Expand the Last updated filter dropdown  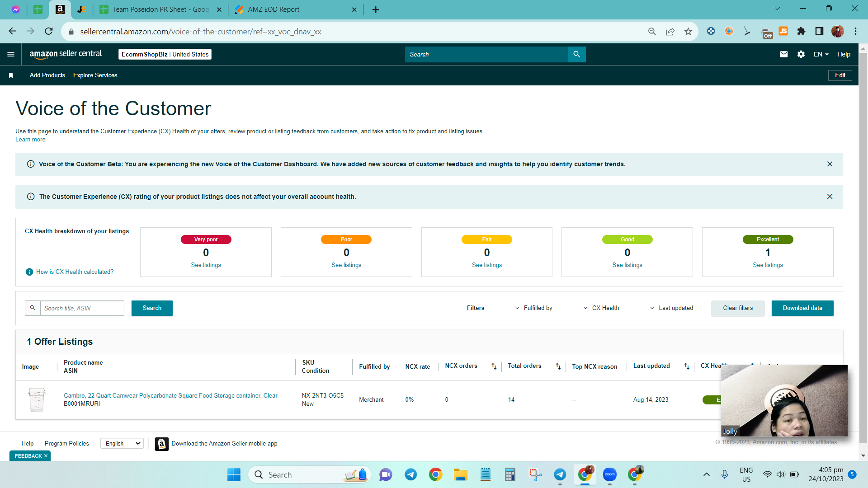click(x=671, y=308)
